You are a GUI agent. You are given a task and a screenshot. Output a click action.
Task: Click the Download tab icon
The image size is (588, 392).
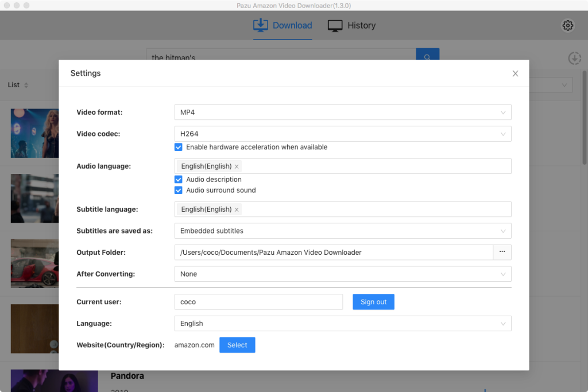coord(261,25)
